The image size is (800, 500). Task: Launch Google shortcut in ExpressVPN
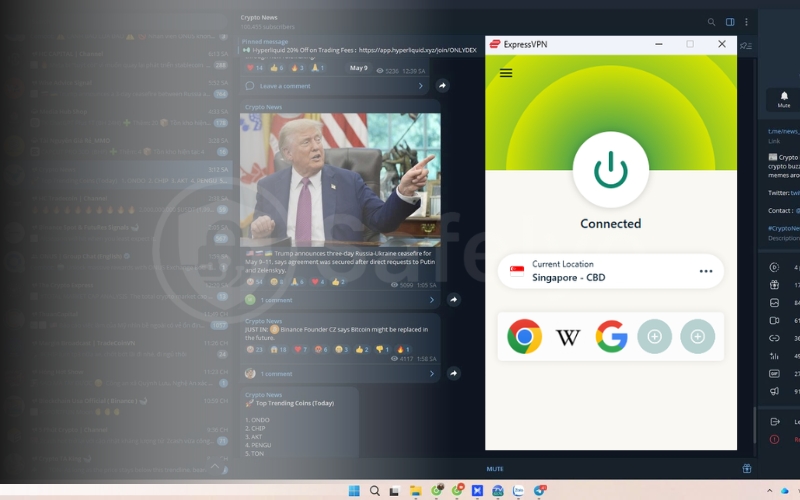(611, 336)
